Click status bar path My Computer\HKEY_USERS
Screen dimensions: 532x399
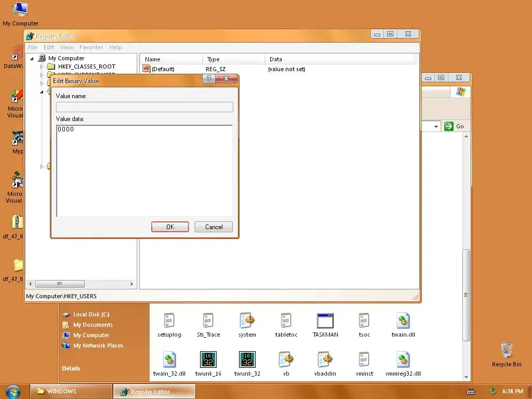tap(61, 296)
